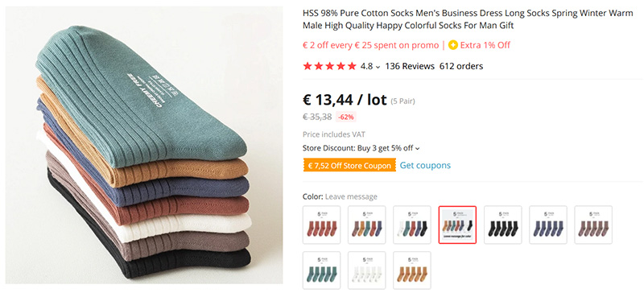This screenshot has height=293, width=644.
Task: Click the Get coupons link
Action: pyautogui.click(x=425, y=165)
